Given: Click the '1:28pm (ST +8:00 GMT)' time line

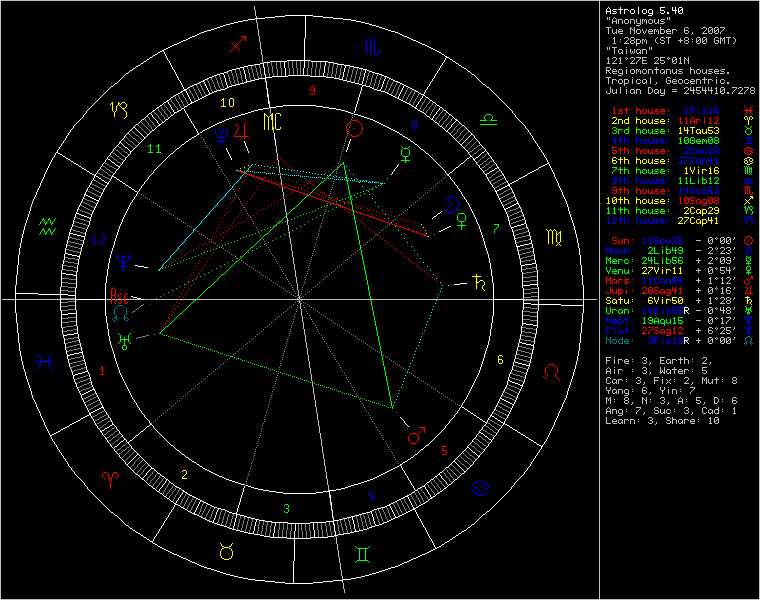Looking at the screenshot, I should [x=674, y=41].
